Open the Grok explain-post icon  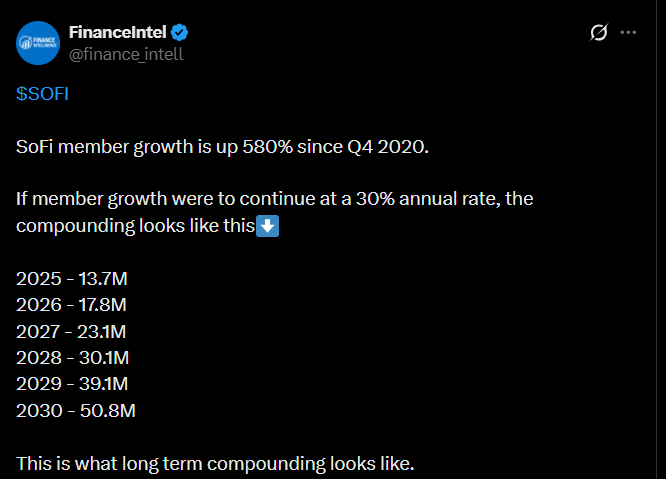[x=599, y=33]
